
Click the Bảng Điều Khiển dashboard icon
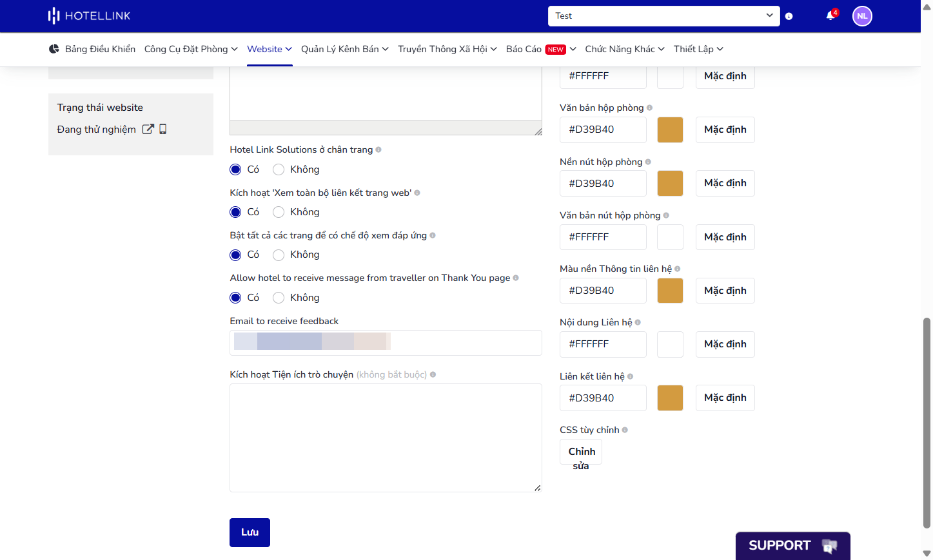[54, 49]
